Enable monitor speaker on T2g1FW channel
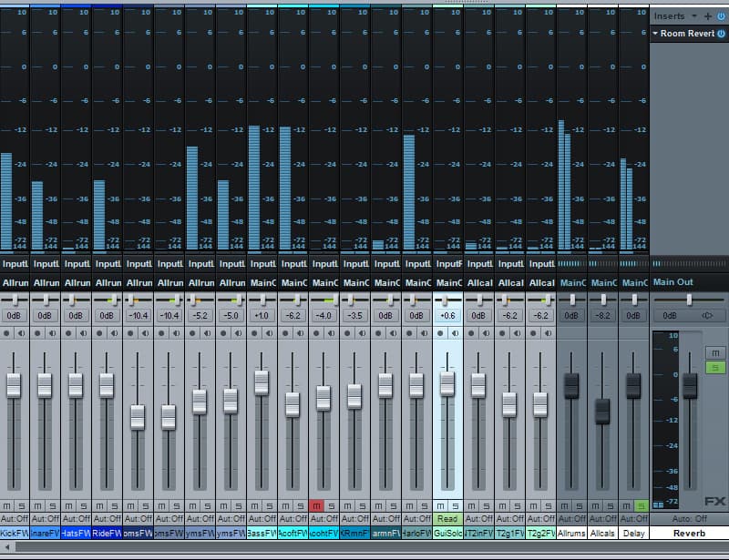The height and width of the screenshot is (560, 729). pos(518,333)
